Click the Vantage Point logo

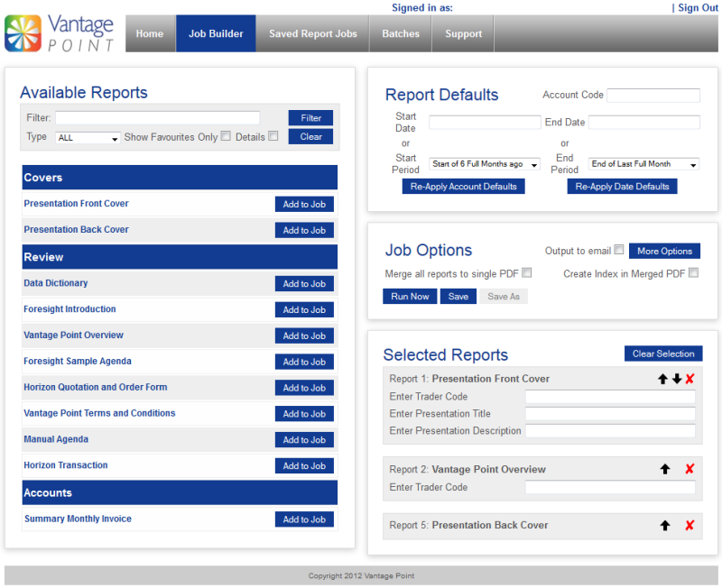coord(60,33)
